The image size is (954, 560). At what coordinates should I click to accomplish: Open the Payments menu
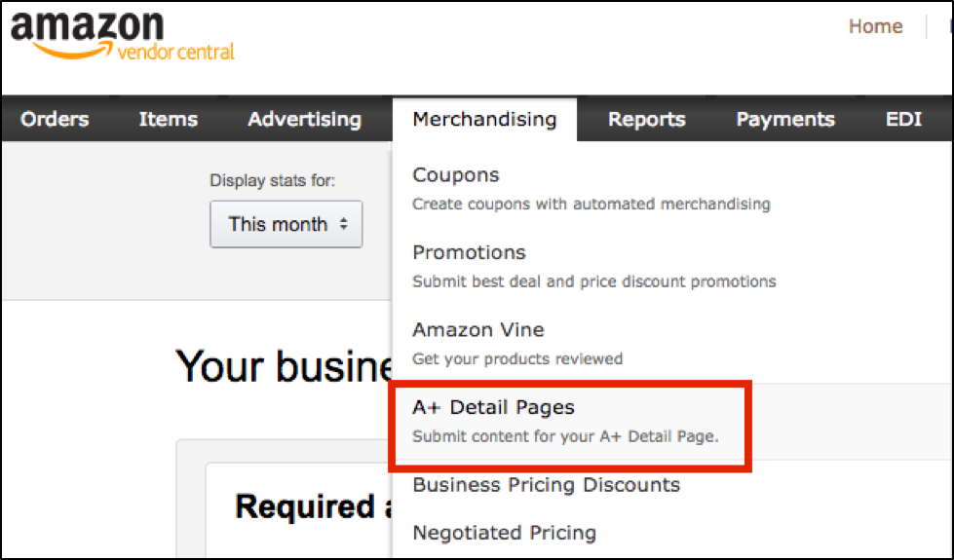click(x=785, y=119)
